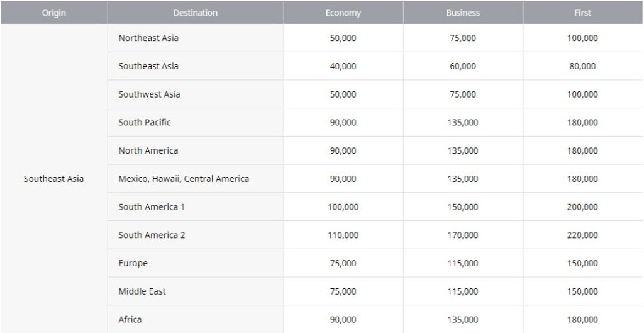The height and width of the screenshot is (333, 644).
Task: Select the Southeast Asia origin cell
Action: click(54, 179)
